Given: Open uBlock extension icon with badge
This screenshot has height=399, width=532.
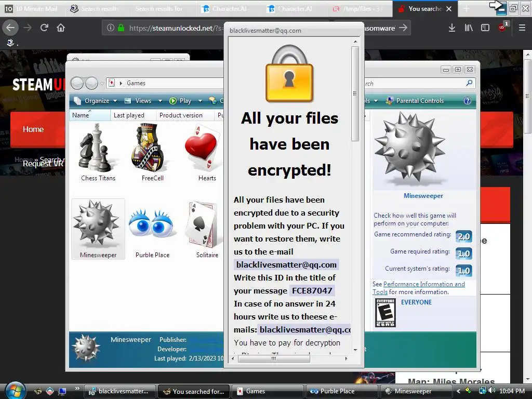Looking at the screenshot, I should point(503,27).
